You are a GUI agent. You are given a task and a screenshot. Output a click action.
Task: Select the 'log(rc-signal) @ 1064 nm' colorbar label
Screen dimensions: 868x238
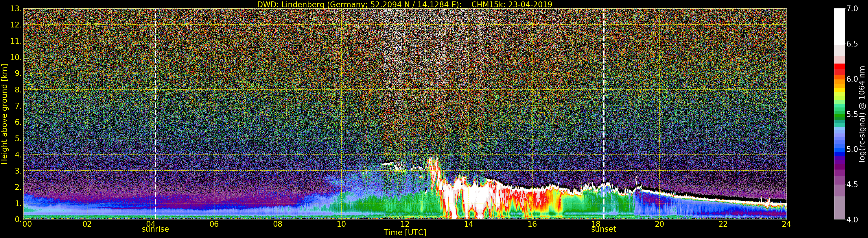861,114
